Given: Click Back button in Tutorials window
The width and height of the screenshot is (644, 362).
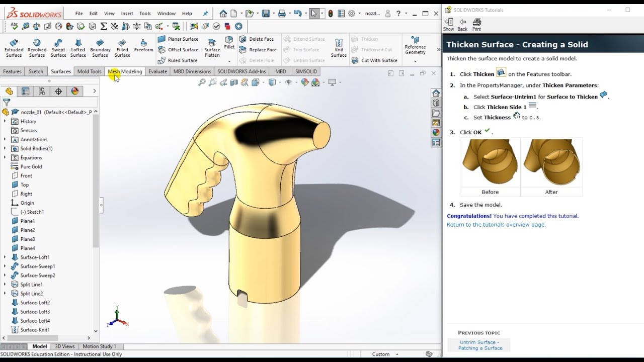Looking at the screenshot, I should click(462, 25).
